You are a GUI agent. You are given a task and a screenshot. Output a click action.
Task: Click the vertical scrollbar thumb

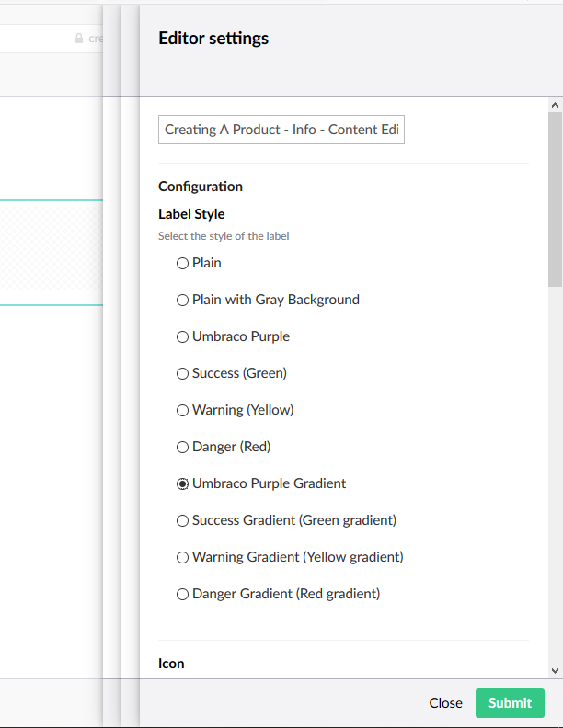pyautogui.click(x=555, y=199)
